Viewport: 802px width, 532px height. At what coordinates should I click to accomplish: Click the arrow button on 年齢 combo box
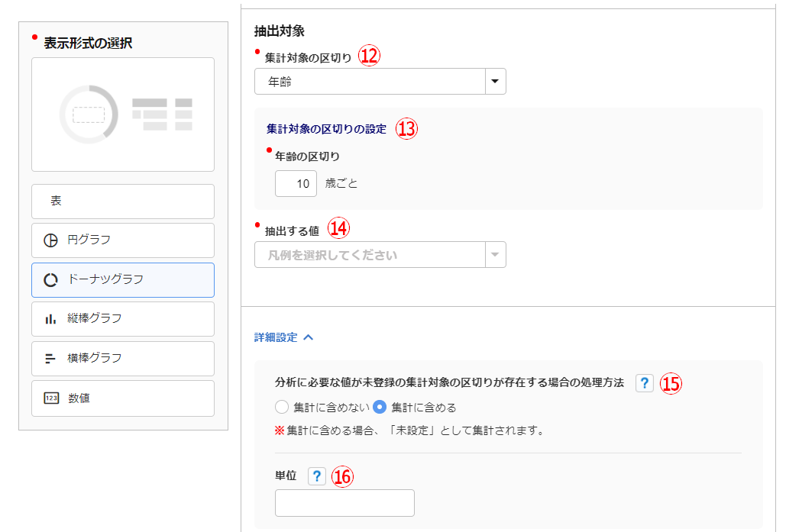(496, 82)
